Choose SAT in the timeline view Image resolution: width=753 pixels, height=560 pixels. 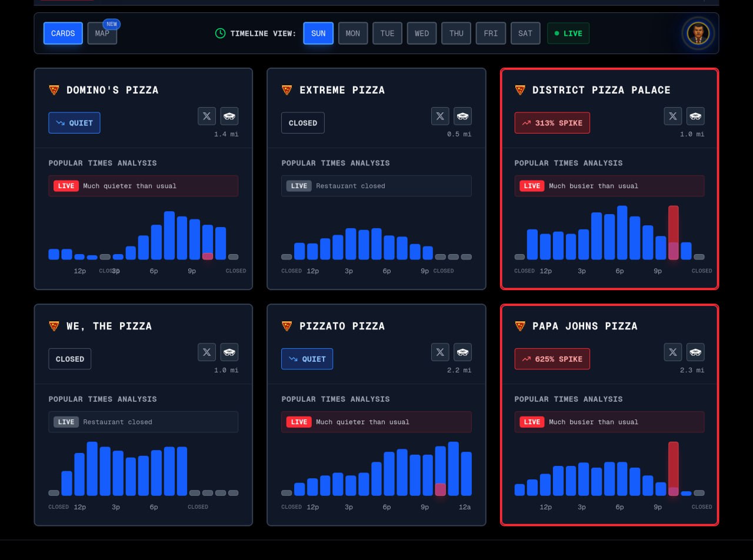pos(525,34)
